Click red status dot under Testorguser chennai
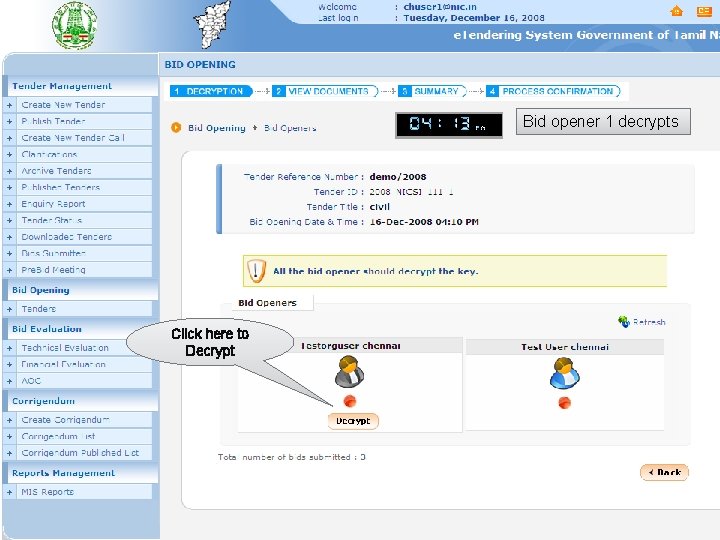The image size is (720, 540). click(x=349, y=401)
